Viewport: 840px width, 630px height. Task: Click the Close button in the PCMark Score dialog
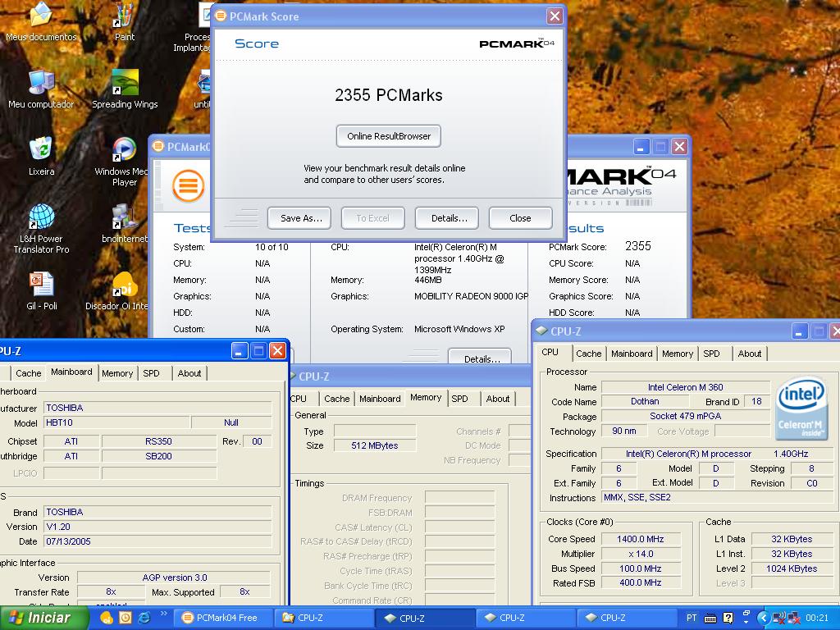coord(521,218)
